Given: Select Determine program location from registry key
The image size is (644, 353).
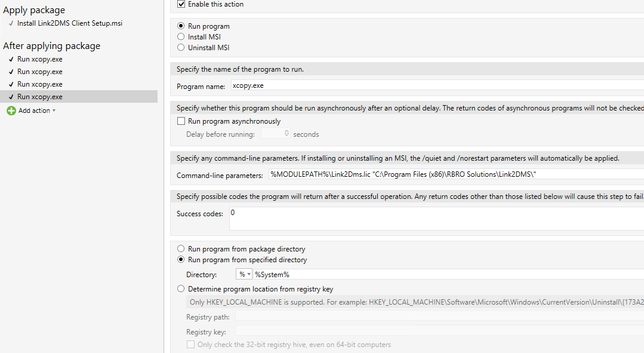Looking at the screenshot, I should (x=181, y=288).
